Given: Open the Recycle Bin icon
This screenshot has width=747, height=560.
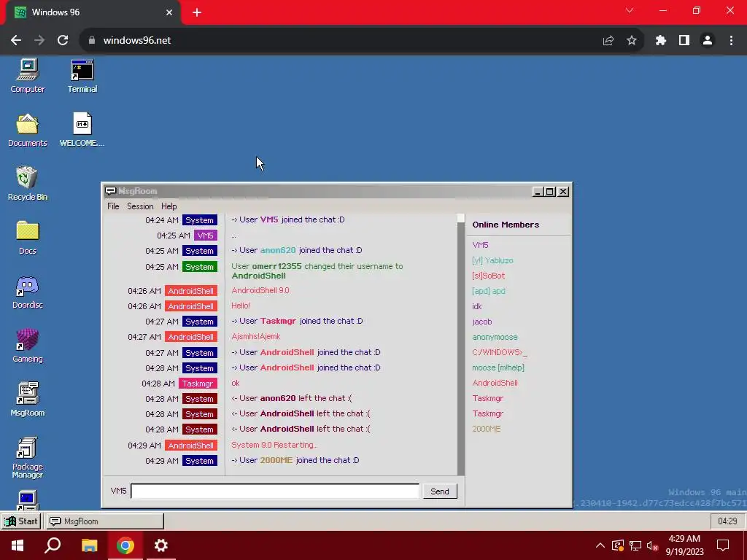Looking at the screenshot, I should 27,184.
